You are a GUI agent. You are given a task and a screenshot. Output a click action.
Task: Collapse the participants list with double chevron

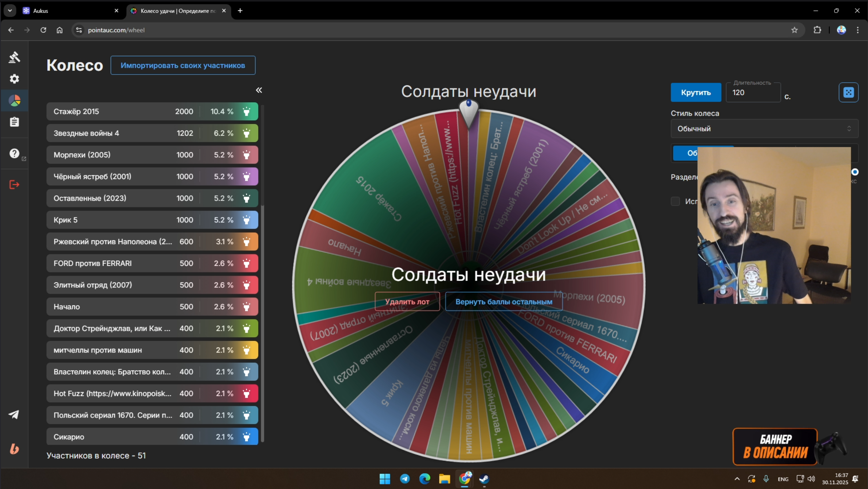pyautogui.click(x=259, y=90)
